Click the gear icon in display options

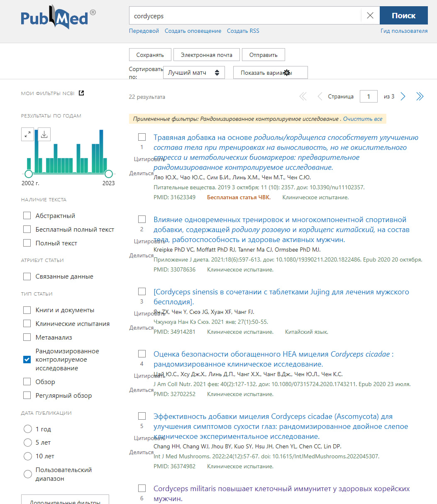point(287,73)
